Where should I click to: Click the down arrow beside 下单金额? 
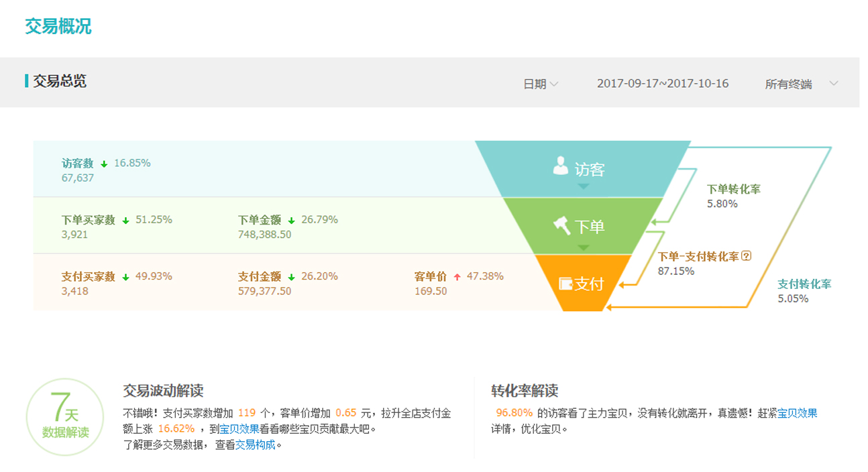291,221
